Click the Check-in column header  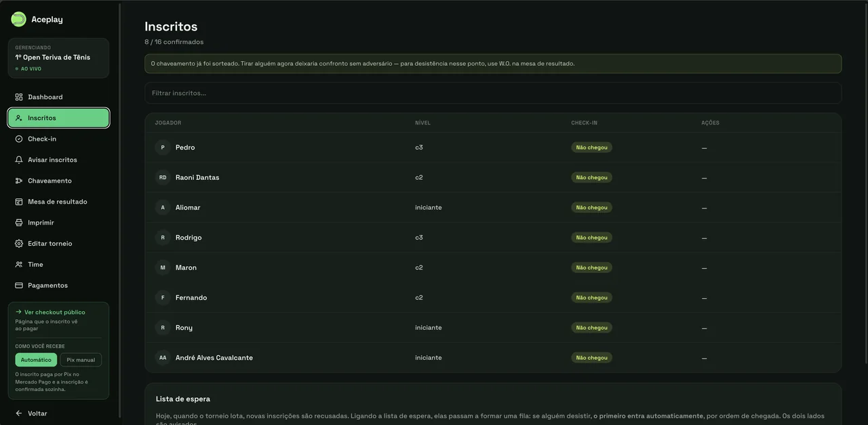point(584,123)
